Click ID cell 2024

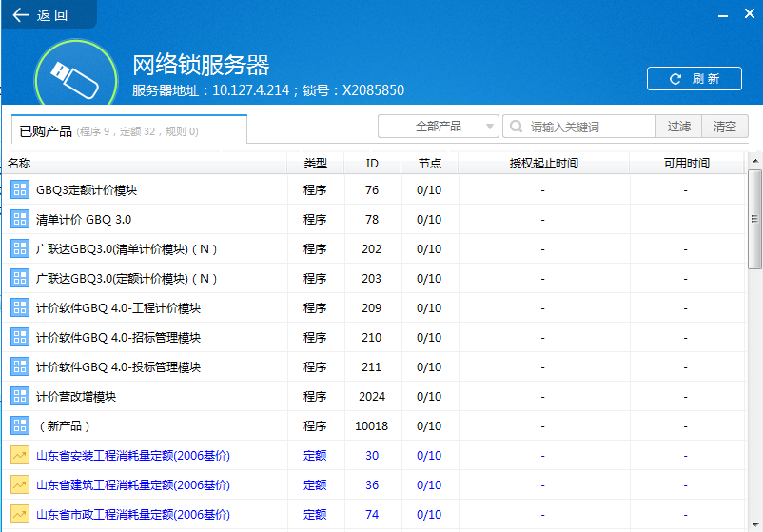(372, 397)
